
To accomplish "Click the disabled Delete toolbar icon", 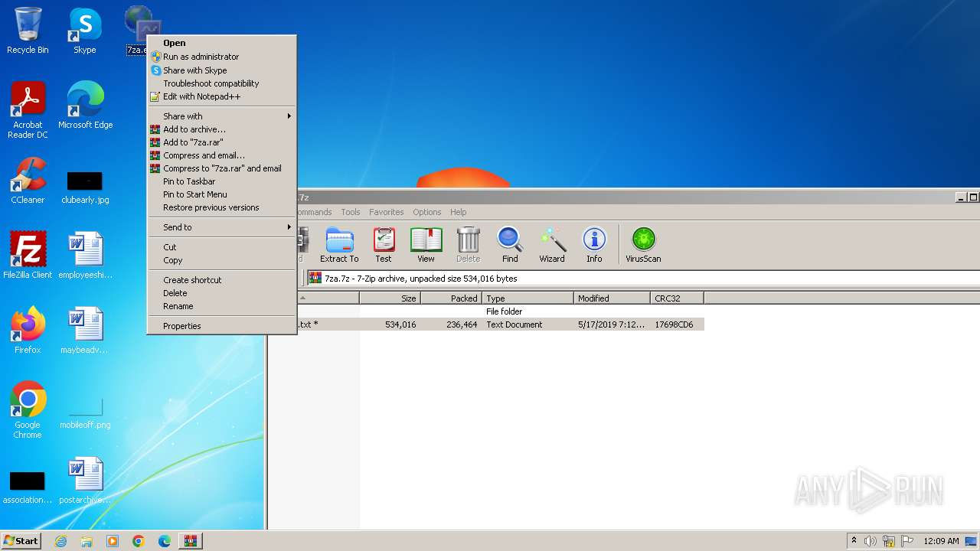I will click(x=468, y=245).
